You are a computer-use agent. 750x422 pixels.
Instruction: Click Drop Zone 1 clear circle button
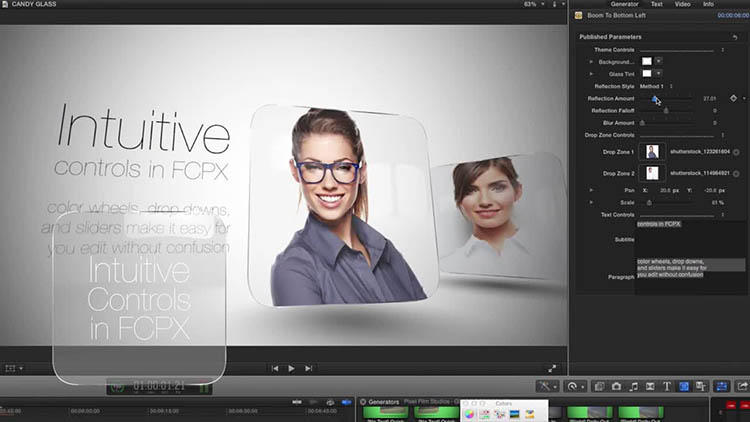[x=736, y=152]
